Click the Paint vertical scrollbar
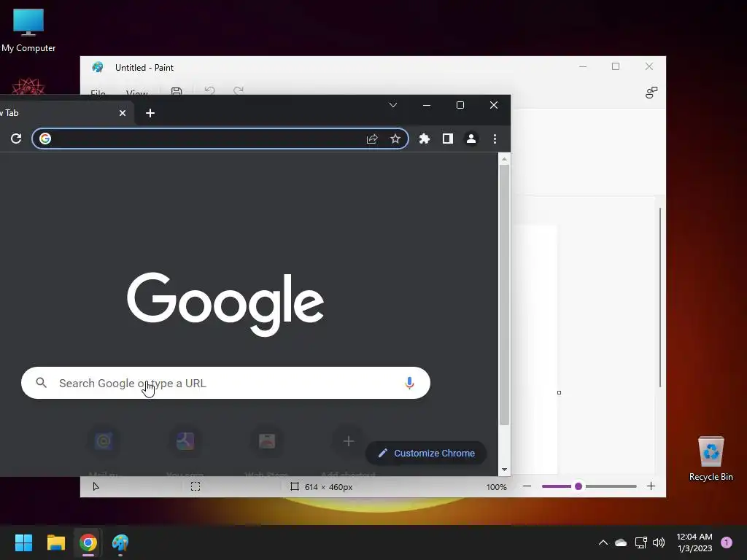Viewport: 747px width, 560px height. point(659,297)
